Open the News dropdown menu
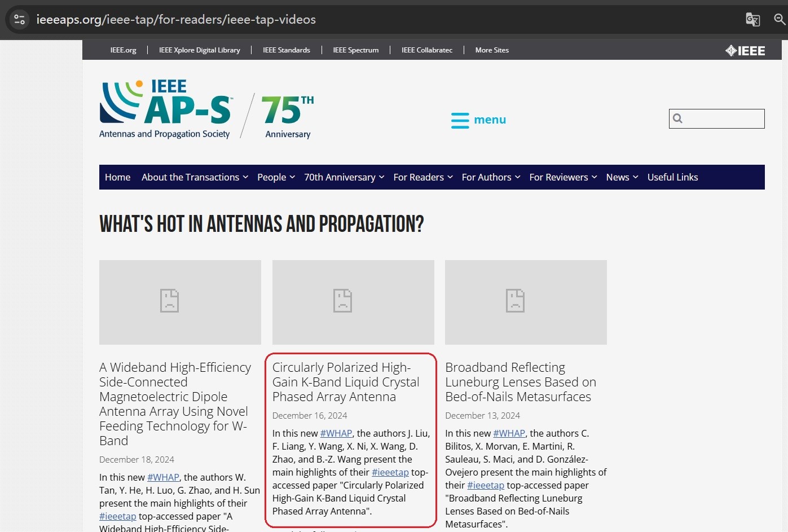 tap(622, 177)
